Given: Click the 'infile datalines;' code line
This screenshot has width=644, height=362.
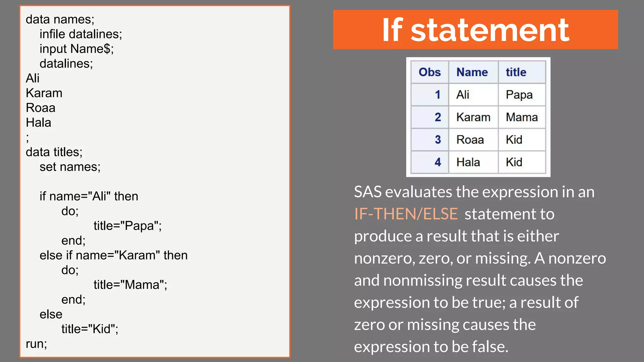Looking at the screenshot, I should point(80,34).
